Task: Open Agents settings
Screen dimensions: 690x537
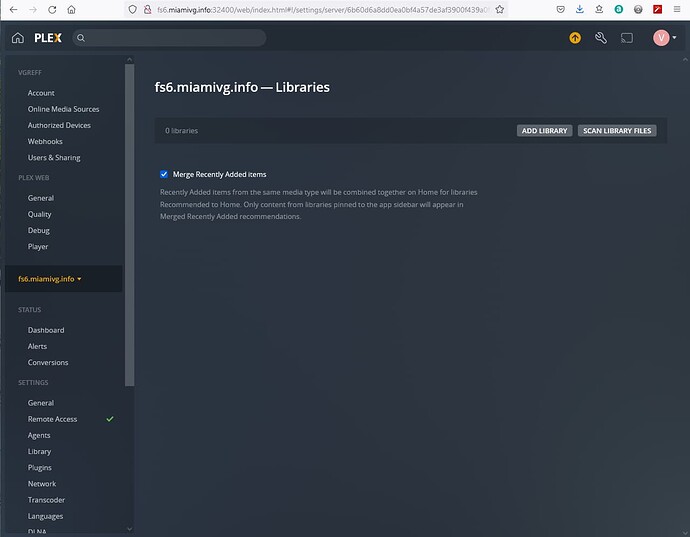Action: 39,435
